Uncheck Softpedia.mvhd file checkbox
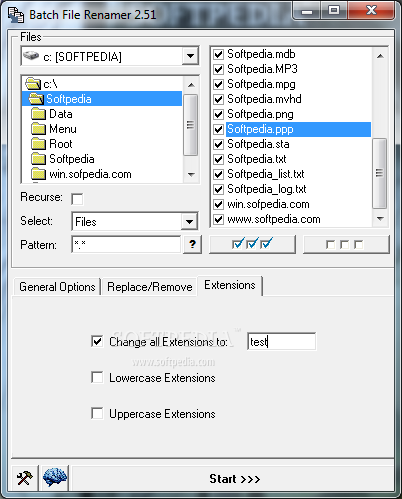The width and height of the screenshot is (402, 499). click(218, 99)
